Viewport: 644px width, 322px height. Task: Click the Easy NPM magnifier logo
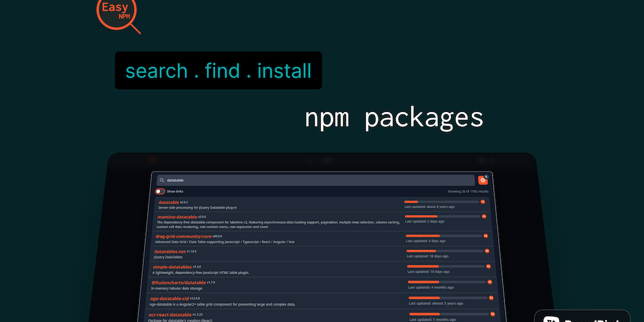(118, 16)
